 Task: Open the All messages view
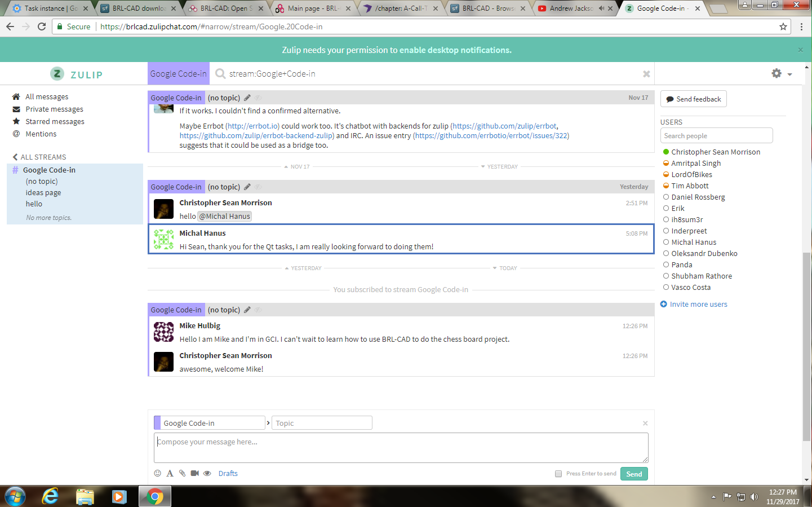[x=47, y=97]
